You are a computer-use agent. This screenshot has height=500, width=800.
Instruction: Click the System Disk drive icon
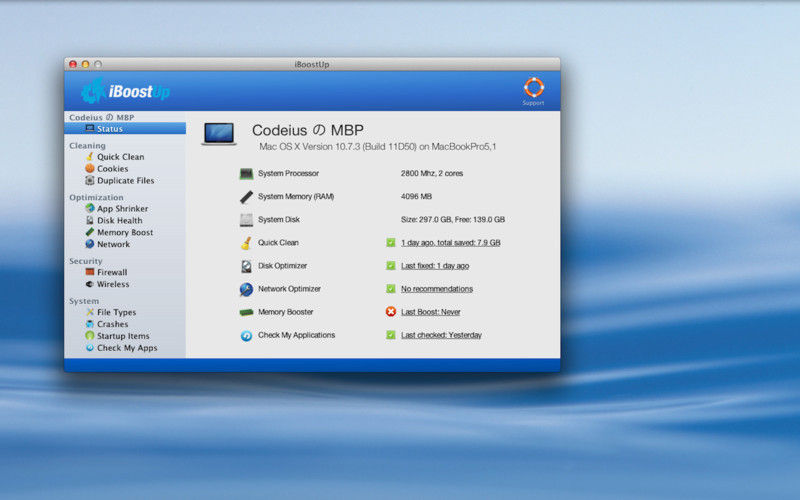pos(246,220)
